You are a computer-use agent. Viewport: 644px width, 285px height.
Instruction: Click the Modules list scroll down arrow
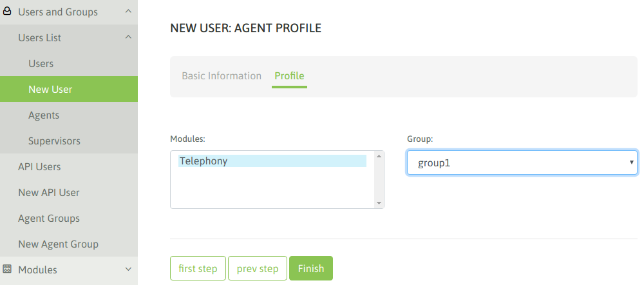tap(379, 203)
